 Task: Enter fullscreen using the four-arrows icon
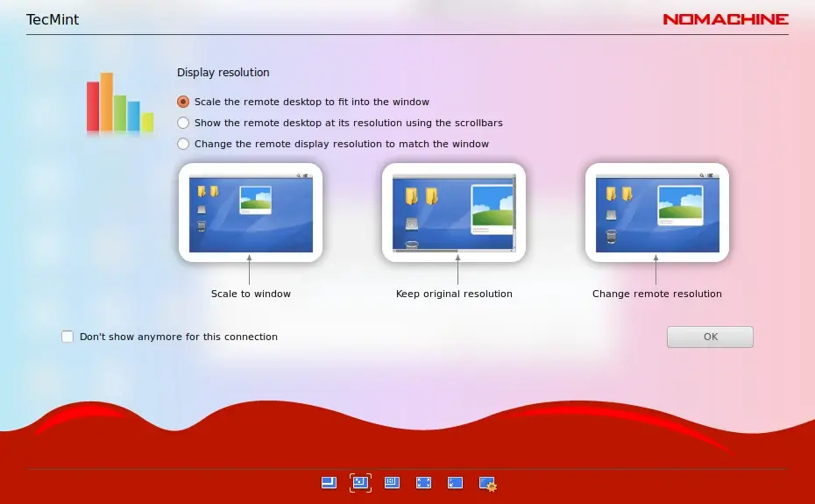[x=423, y=483]
